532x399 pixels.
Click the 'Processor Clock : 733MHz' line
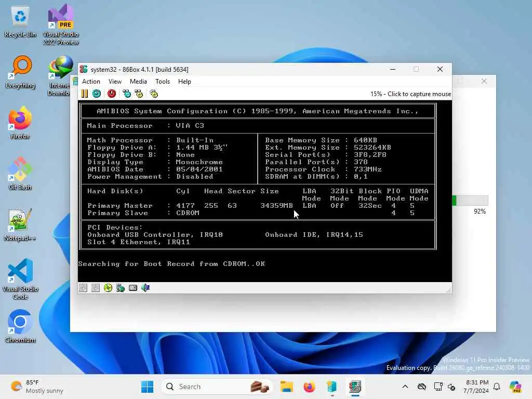click(323, 169)
